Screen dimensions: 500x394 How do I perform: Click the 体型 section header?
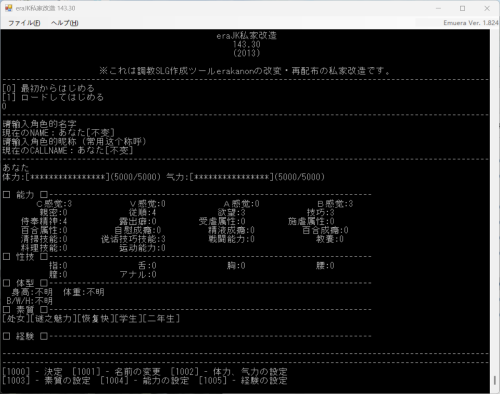pyautogui.click(x=25, y=283)
